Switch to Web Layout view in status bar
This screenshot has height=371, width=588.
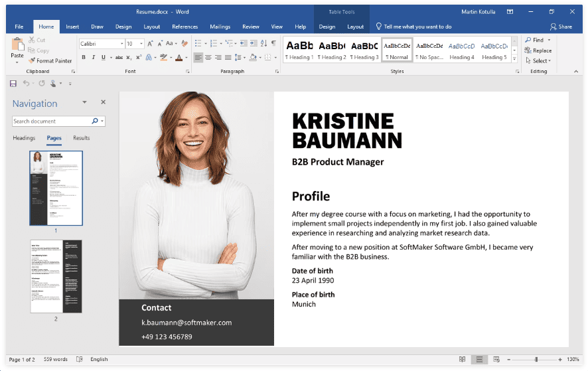coord(496,359)
